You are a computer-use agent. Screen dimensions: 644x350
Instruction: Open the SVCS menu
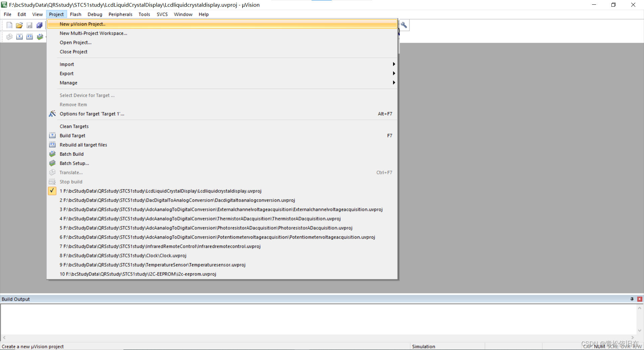(x=162, y=14)
